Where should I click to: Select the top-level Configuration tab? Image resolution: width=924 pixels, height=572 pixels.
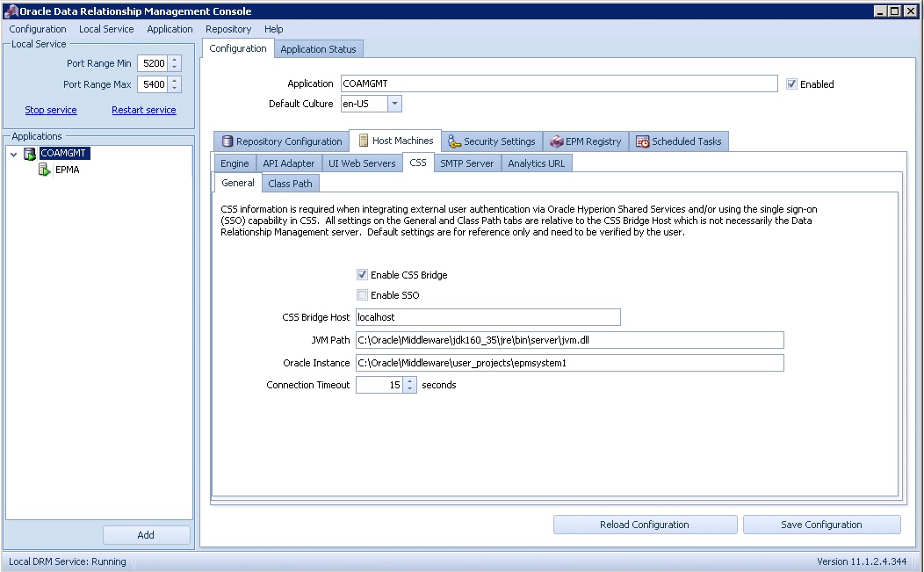[x=237, y=48]
